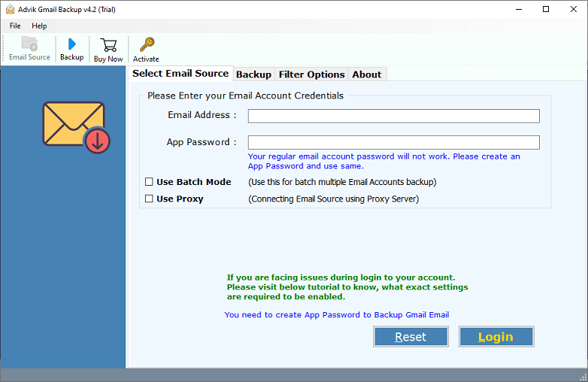Click the green login issues help text
The image size is (588, 382).
pyautogui.click(x=347, y=287)
